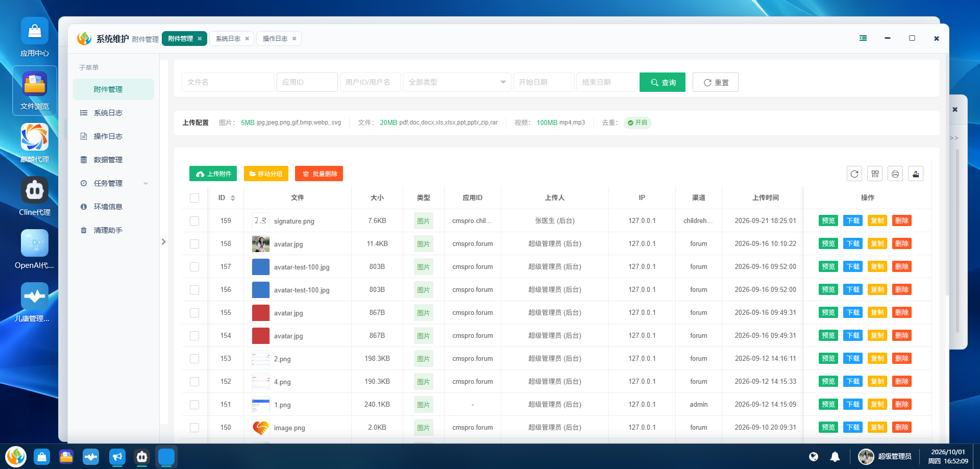The width and height of the screenshot is (980, 469).
Task: Open 数据管理 in the sidebar
Action: 113,160
